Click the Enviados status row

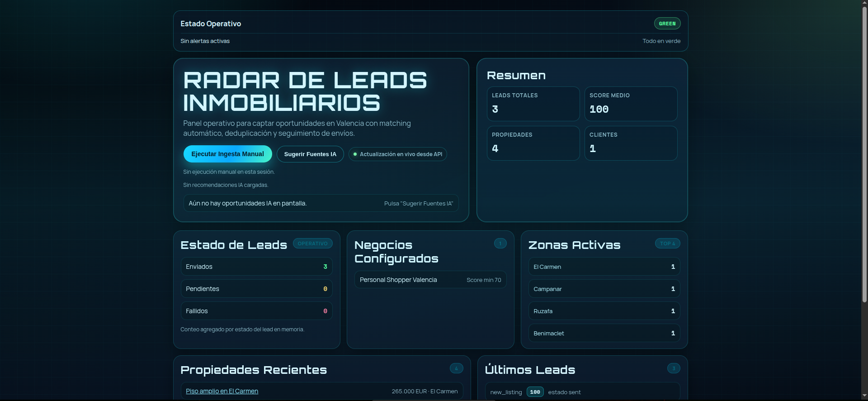click(256, 267)
